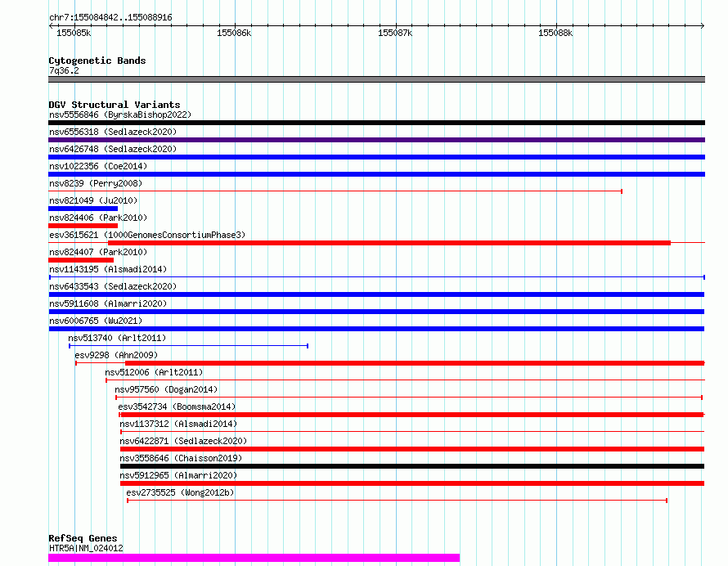Click the thin blue line of nsv513740

pyautogui.click(x=188, y=346)
